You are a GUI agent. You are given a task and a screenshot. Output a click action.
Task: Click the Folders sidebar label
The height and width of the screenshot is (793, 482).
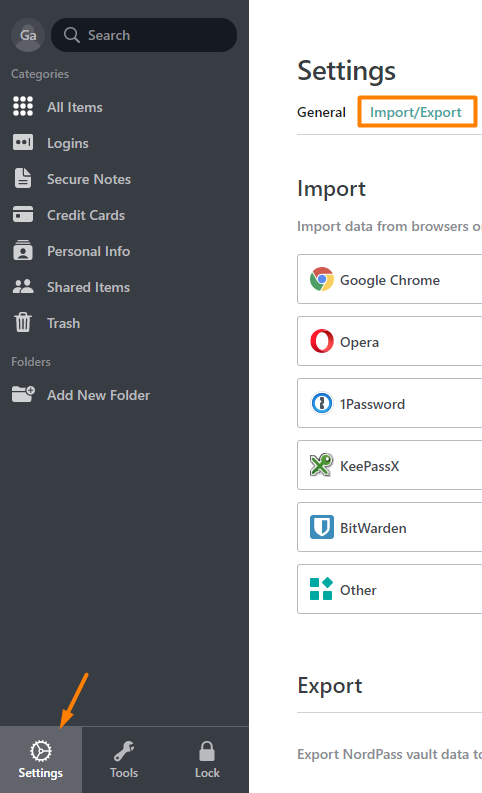pyautogui.click(x=31, y=362)
